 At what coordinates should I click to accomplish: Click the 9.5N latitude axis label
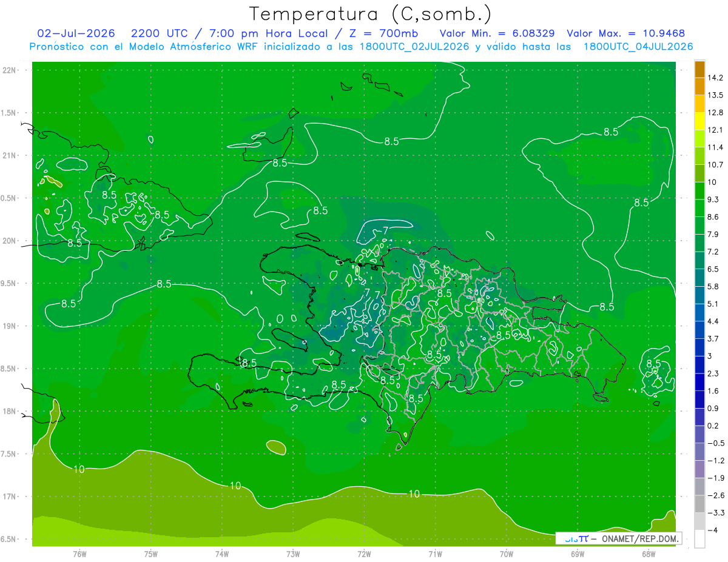8,283
